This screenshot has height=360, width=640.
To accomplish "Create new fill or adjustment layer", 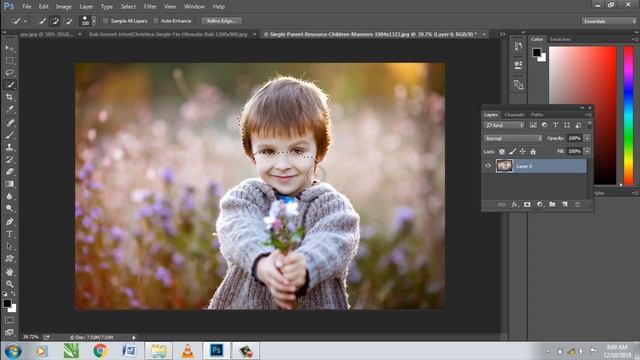I will click(540, 204).
